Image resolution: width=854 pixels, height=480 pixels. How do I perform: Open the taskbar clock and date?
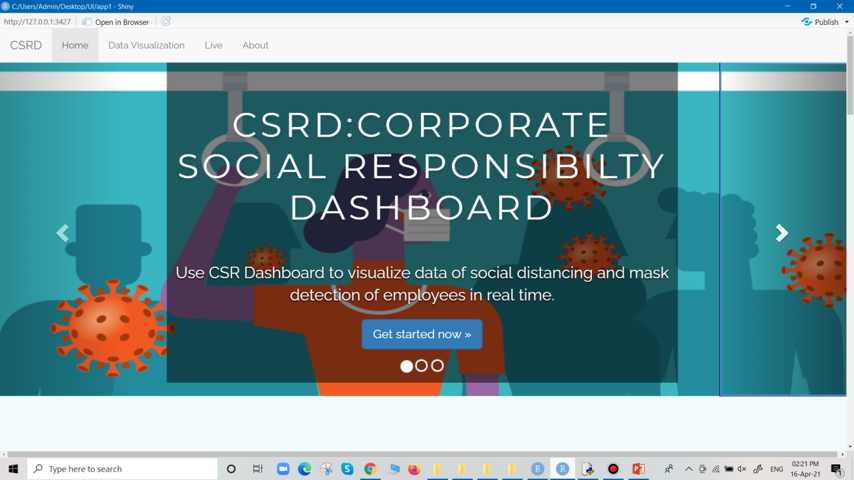(x=805, y=469)
